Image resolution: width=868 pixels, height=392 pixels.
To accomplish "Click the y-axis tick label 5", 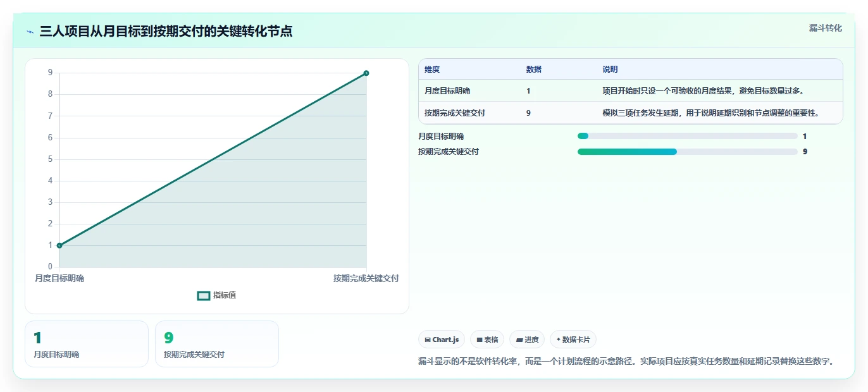I will pyautogui.click(x=50, y=159).
